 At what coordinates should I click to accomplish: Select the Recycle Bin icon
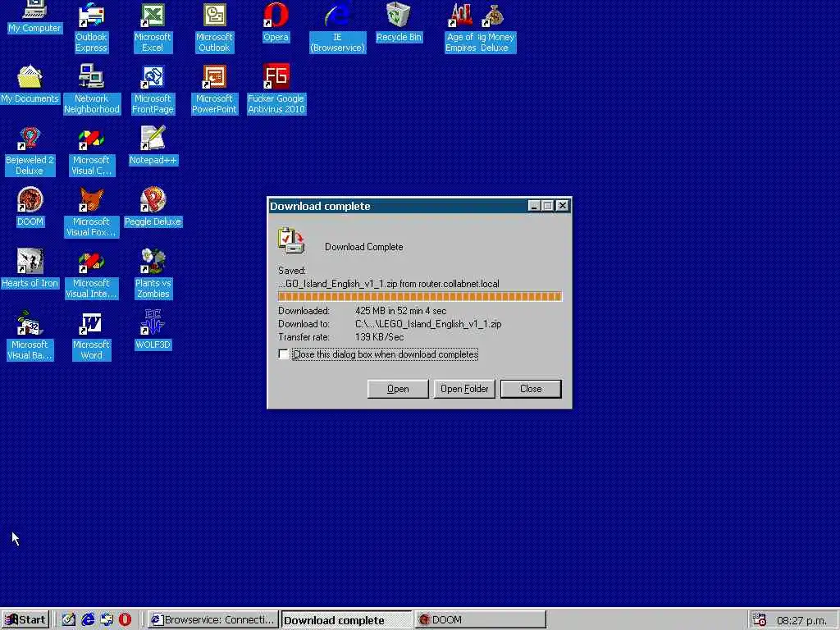click(x=399, y=21)
